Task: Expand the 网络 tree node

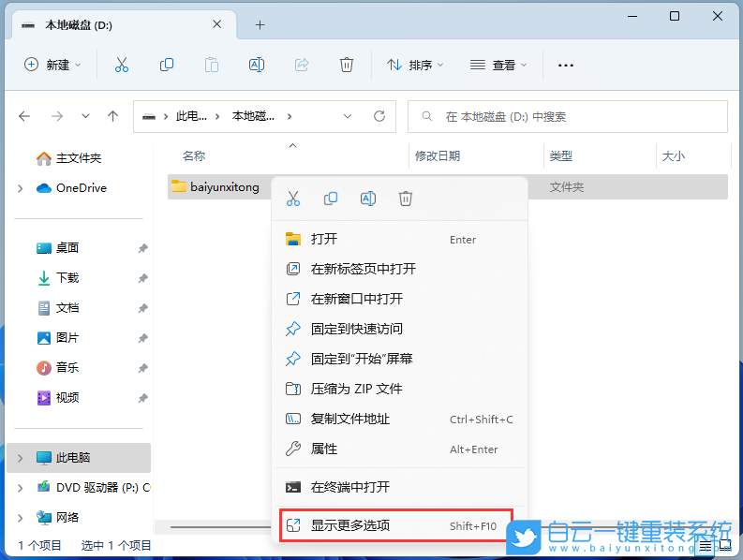Action: 20,518
